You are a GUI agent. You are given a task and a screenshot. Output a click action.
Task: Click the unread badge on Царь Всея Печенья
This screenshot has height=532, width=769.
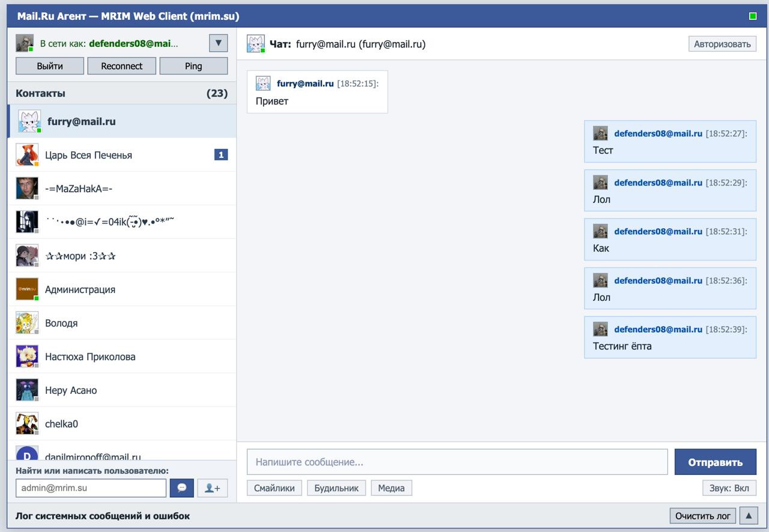pos(221,155)
